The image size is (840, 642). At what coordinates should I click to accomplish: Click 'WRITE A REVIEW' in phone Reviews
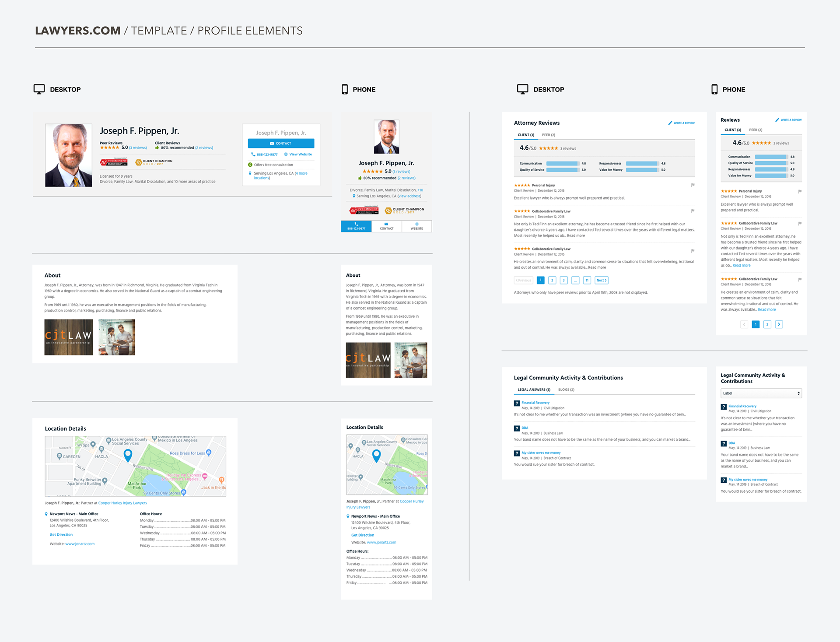[x=788, y=120]
